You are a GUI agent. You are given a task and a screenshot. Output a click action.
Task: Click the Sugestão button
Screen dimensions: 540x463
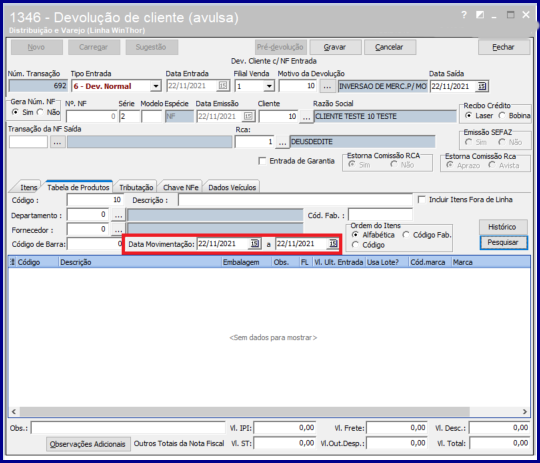click(x=151, y=47)
